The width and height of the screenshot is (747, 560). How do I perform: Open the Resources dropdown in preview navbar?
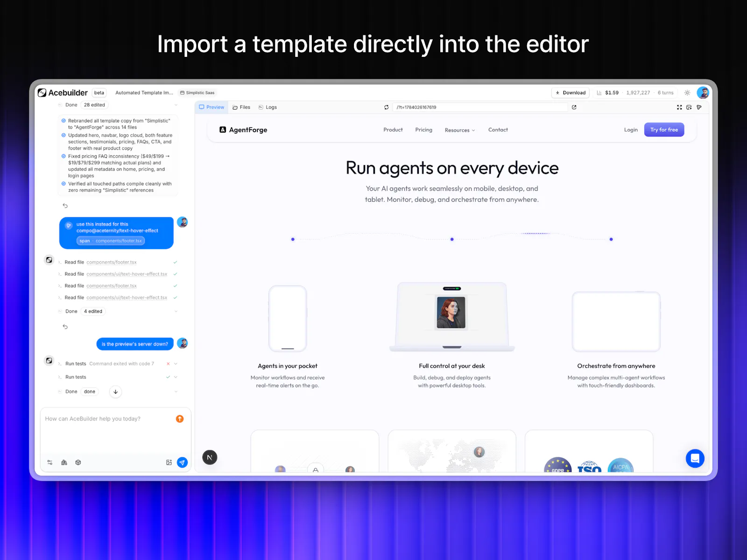click(x=460, y=130)
